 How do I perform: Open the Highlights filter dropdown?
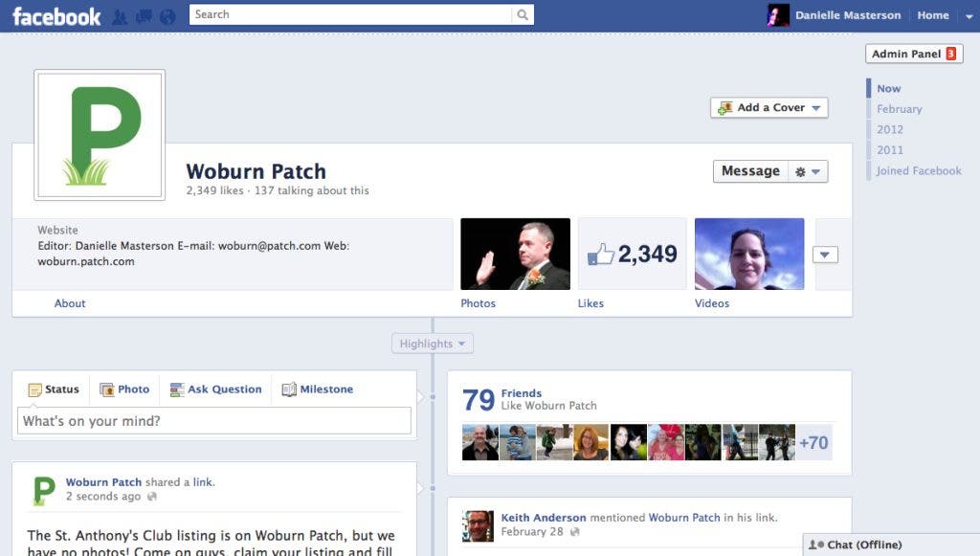point(433,344)
